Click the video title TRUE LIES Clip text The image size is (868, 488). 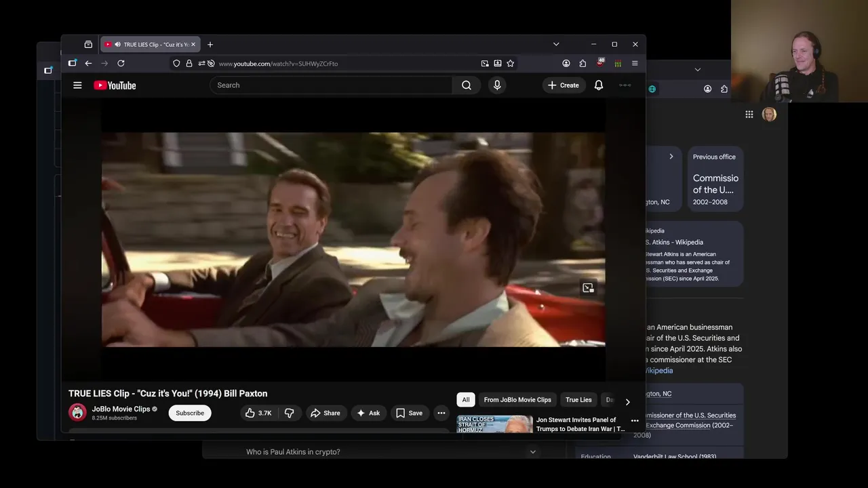pyautogui.click(x=168, y=393)
